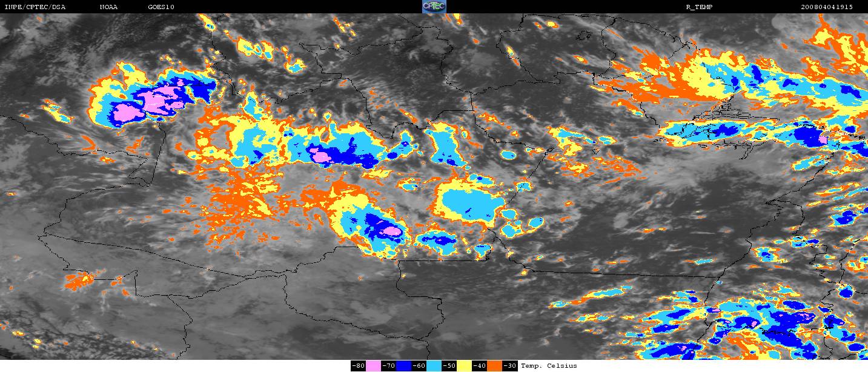Click the -80 legend value label

pos(358,366)
